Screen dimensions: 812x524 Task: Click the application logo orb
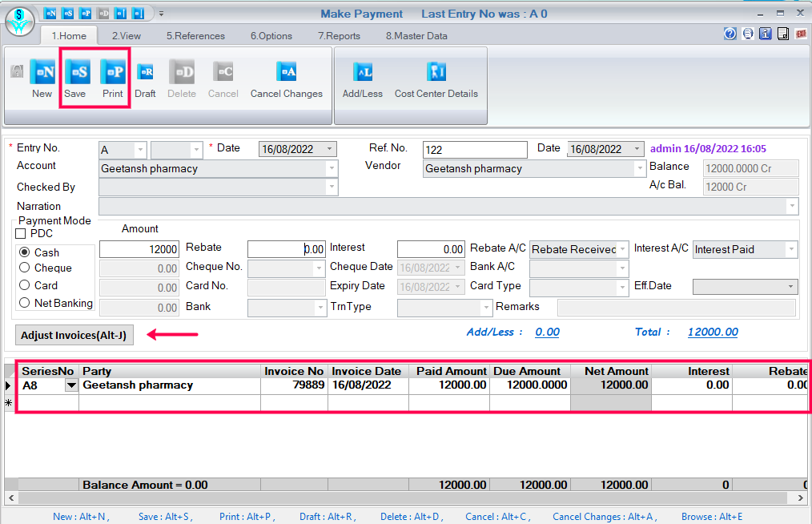(20, 22)
